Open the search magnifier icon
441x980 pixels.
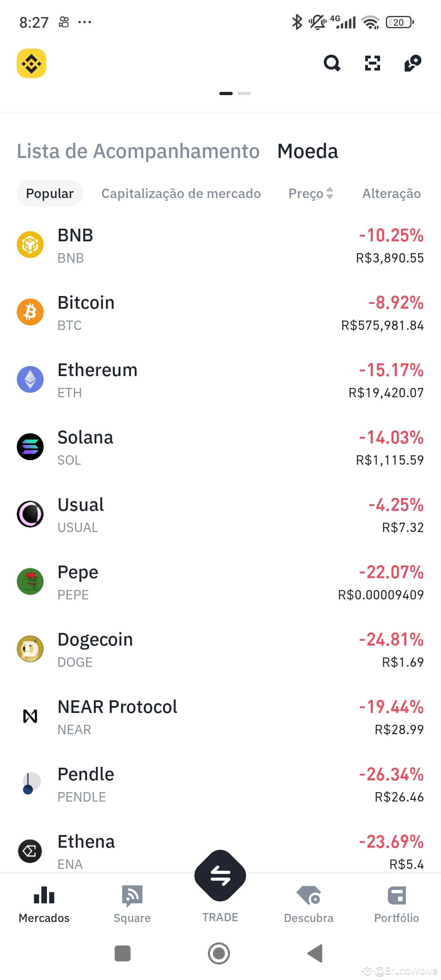click(332, 63)
